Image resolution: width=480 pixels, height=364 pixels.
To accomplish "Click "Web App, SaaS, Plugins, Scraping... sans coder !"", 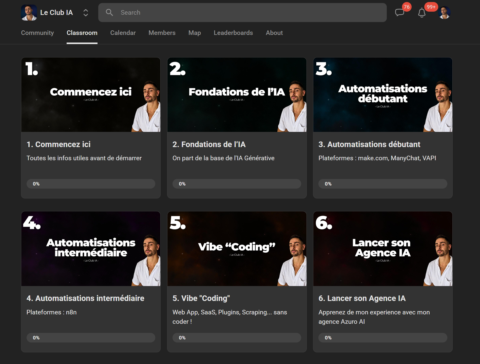I will click(230, 317).
